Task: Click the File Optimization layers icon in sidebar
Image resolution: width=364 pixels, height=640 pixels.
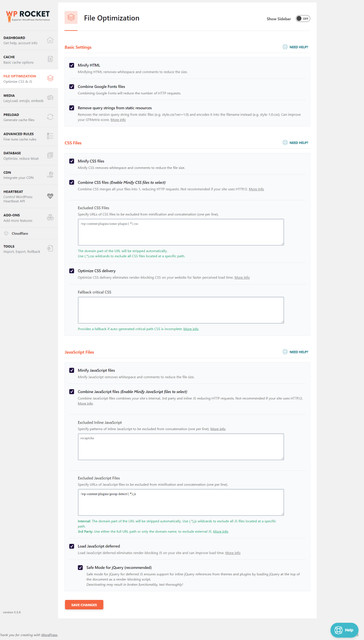Action: 50,78
